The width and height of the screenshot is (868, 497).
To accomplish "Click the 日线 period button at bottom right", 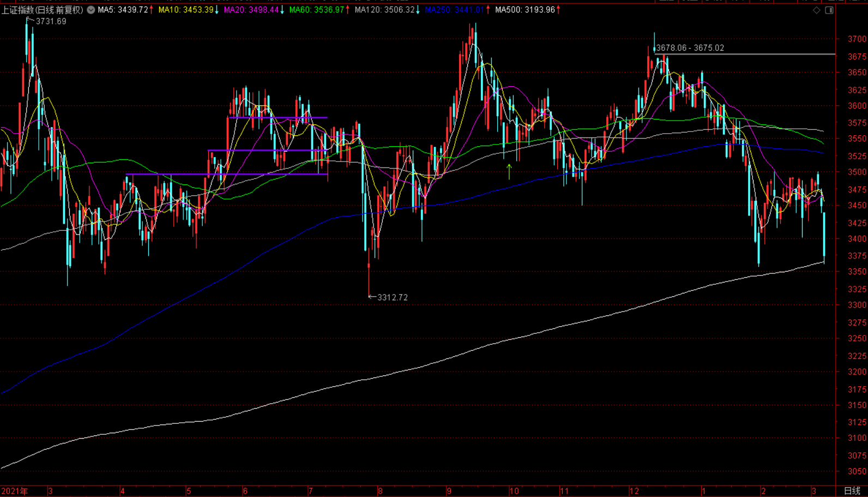I will 852,491.
